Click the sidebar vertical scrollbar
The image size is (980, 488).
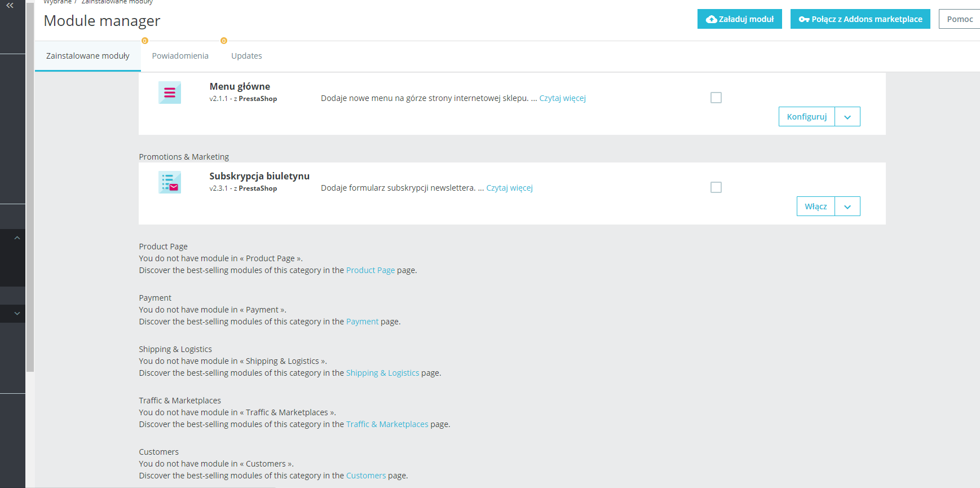tap(30, 186)
